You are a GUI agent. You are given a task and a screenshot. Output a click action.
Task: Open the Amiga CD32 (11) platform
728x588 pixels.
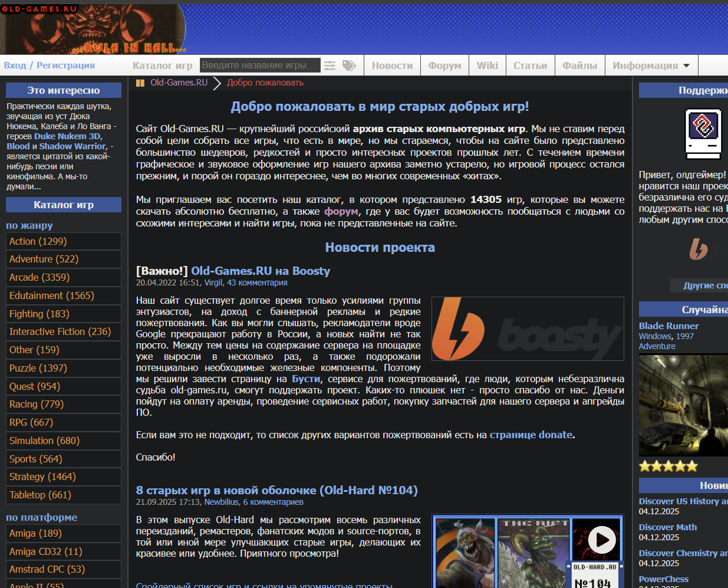(64, 551)
